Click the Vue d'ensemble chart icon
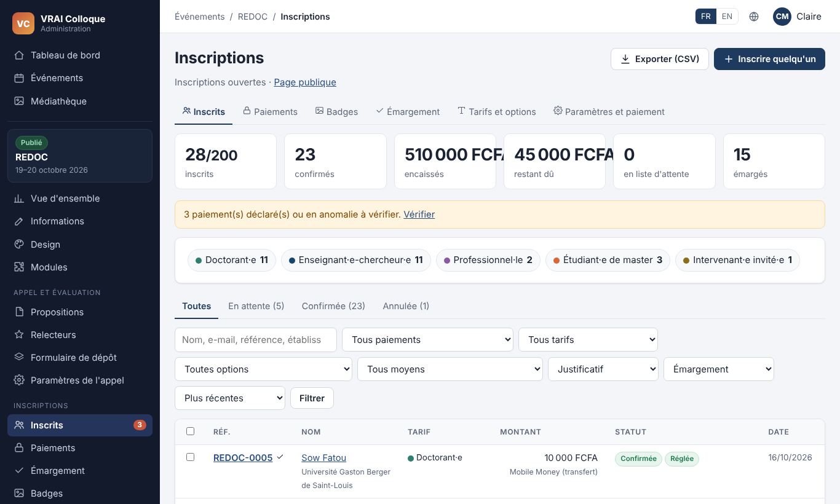This screenshot has width=840, height=504. 19,199
